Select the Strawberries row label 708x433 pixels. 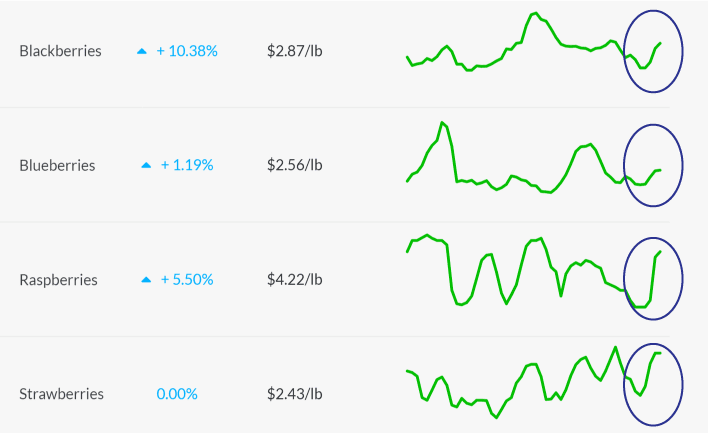pyautogui.click(x=61, y=394)
